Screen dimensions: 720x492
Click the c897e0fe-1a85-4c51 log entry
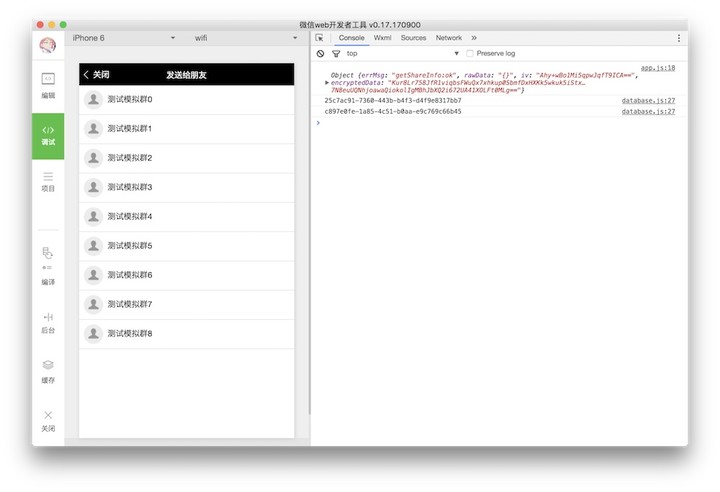[x=393, y=112]
